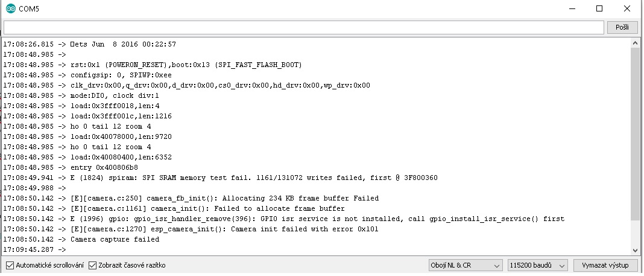Focus the serial message input field
Screen dimensions: 644x276
(x=303, y=28)
